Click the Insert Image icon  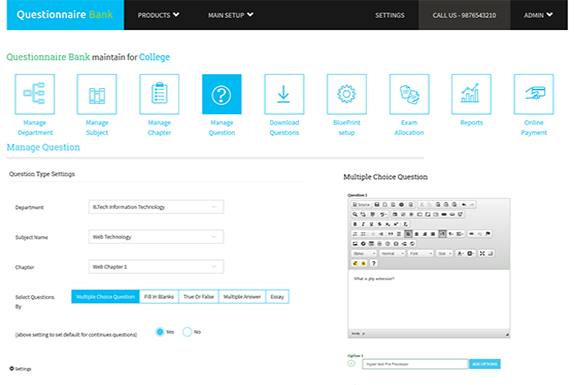[x=355, y=244]
